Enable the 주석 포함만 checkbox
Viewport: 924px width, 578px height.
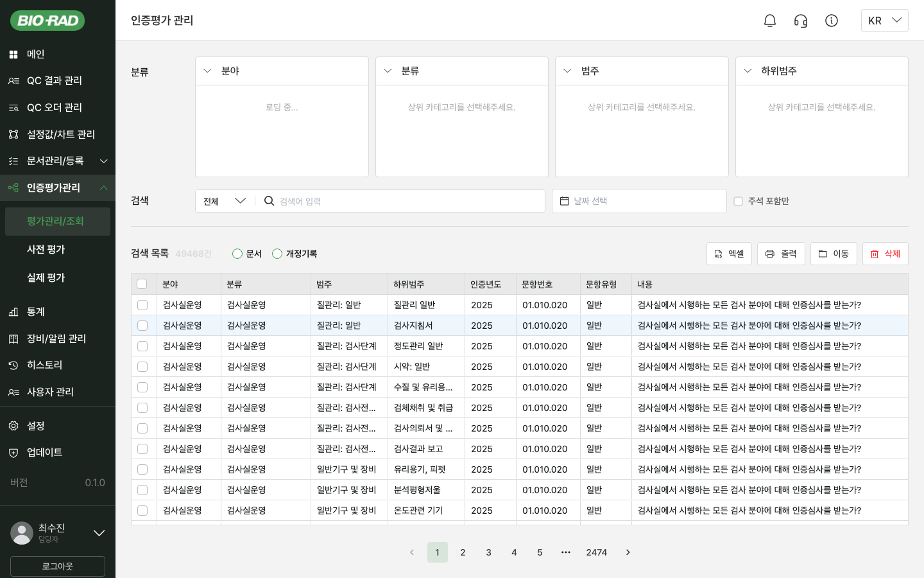point(738,201)
